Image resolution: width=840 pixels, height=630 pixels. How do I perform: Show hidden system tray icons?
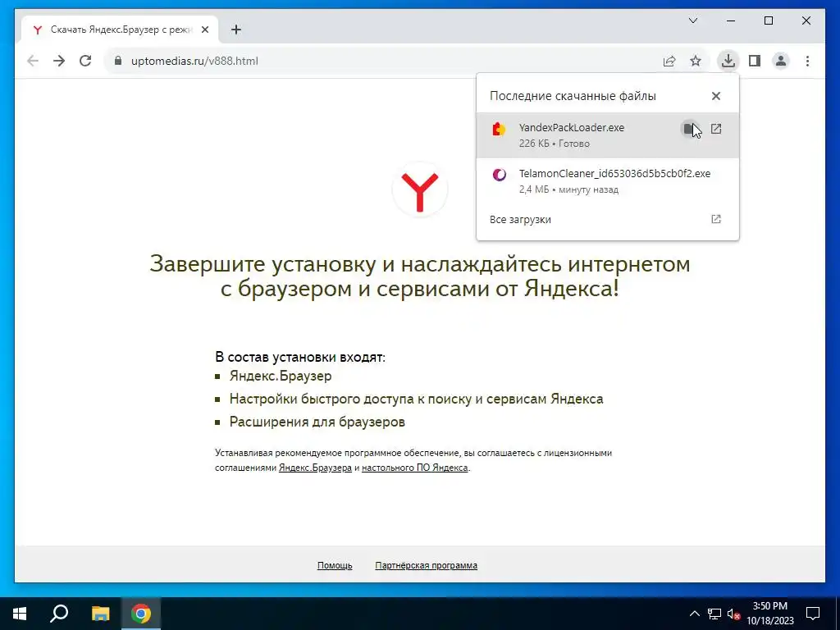[694, 614]
